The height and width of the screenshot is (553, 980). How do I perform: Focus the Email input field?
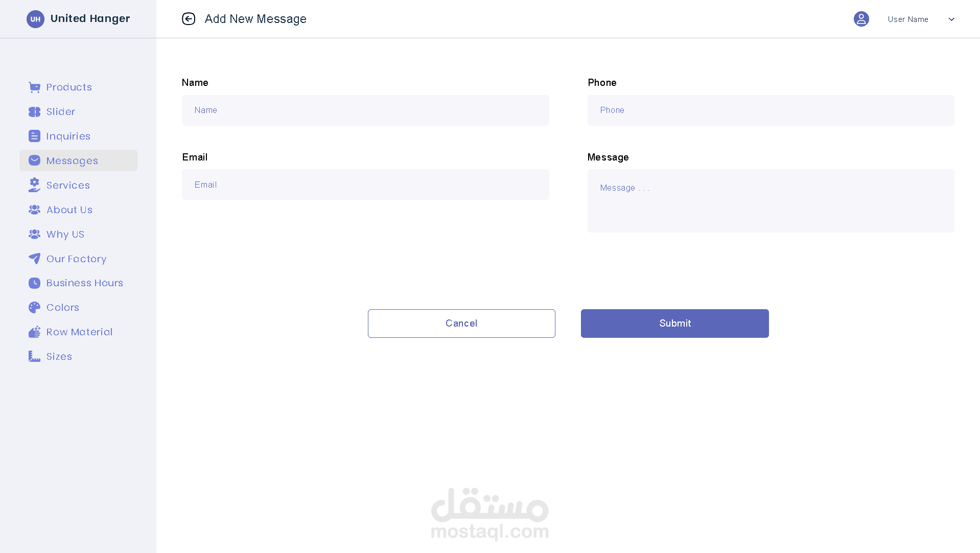[365, 185]
